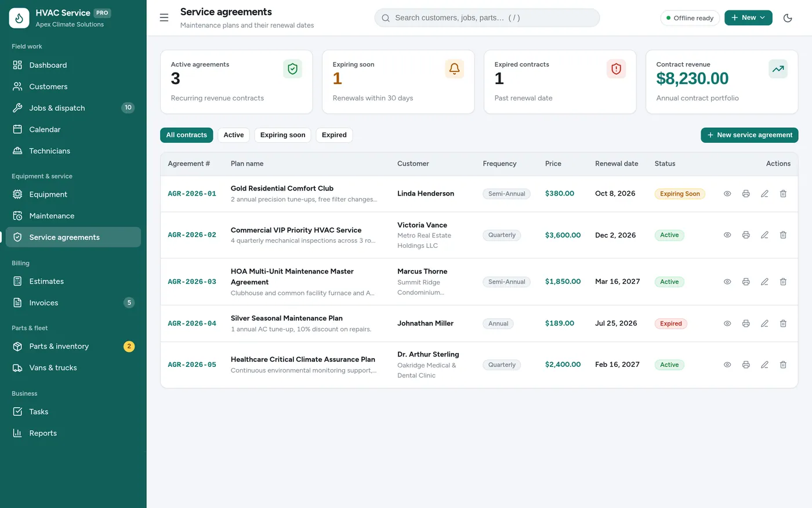Image resolution: width=812 pixels, height=508 pixels.
Task: Open the New dropdown button
Action: click(x=748, y=18)
